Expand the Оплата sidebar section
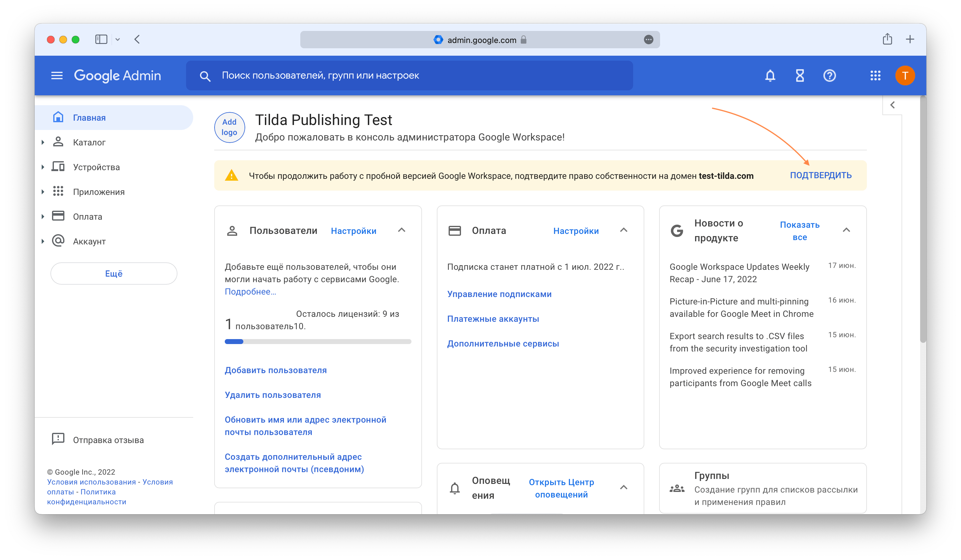Screen dimensions: 961x560 (x=43, y=217)
